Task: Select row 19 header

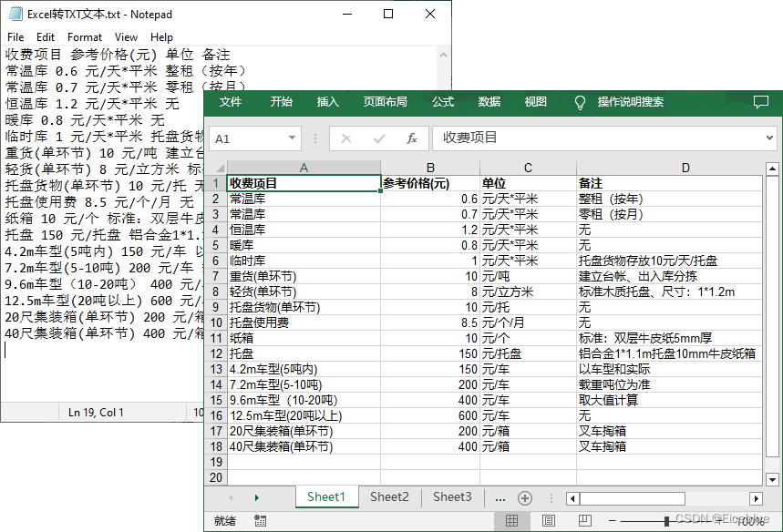Action: 216,462
